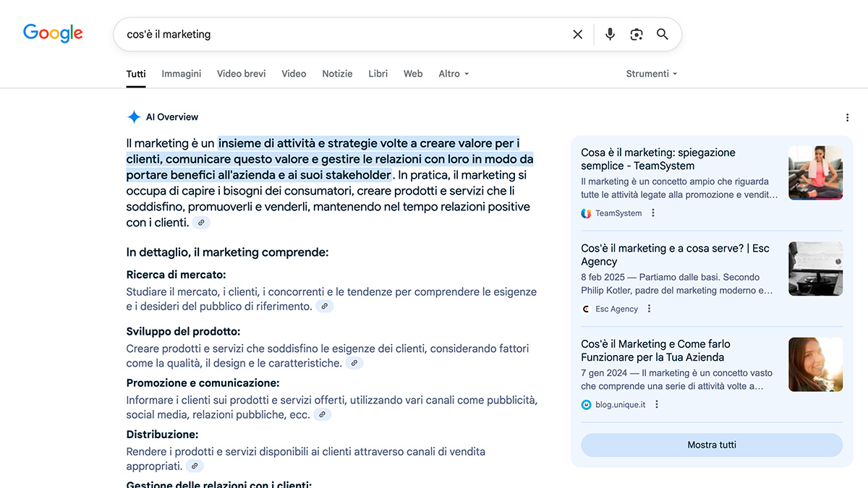This screenshot has width=868, height=488.
Task: Open the Strumenti dropdown
Action: (x=652, y=74)
